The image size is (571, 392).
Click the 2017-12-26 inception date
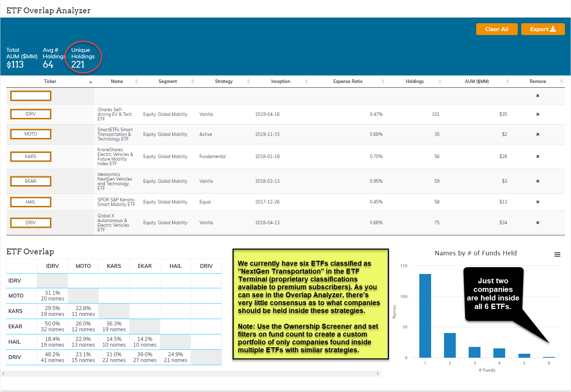pyautogui.click(x=268, y=202)
